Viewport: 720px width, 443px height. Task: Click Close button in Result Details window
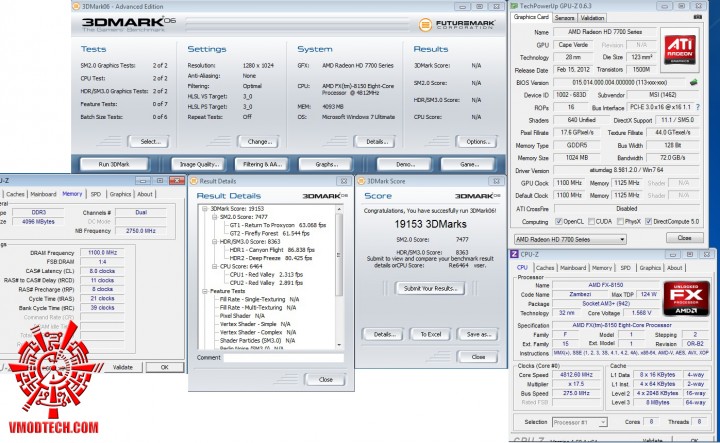[325, 379]
